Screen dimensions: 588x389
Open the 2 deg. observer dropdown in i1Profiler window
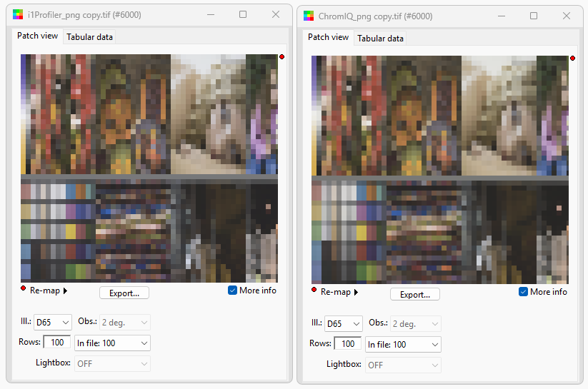click(x=125, y=323)
